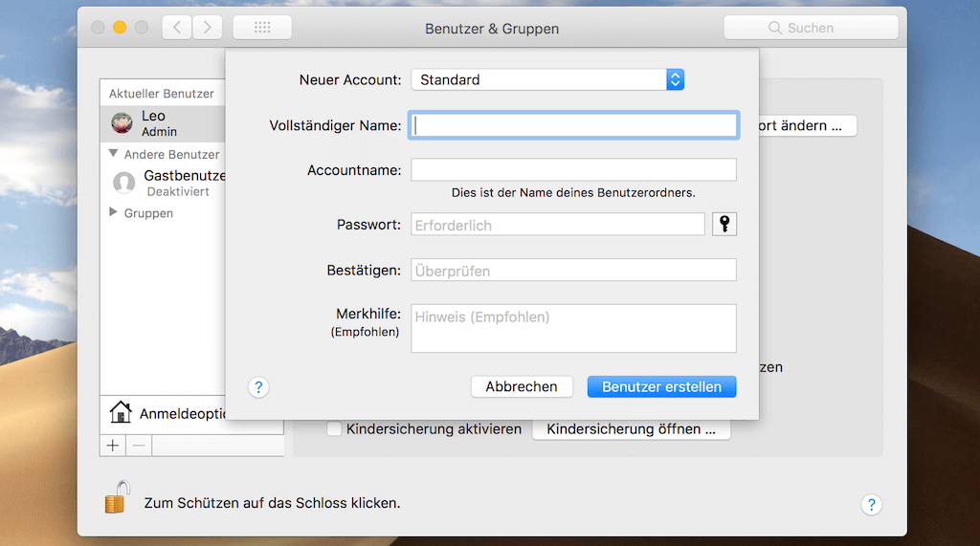Add a user with plus button

pyautogui.click(x=113, y=446)
